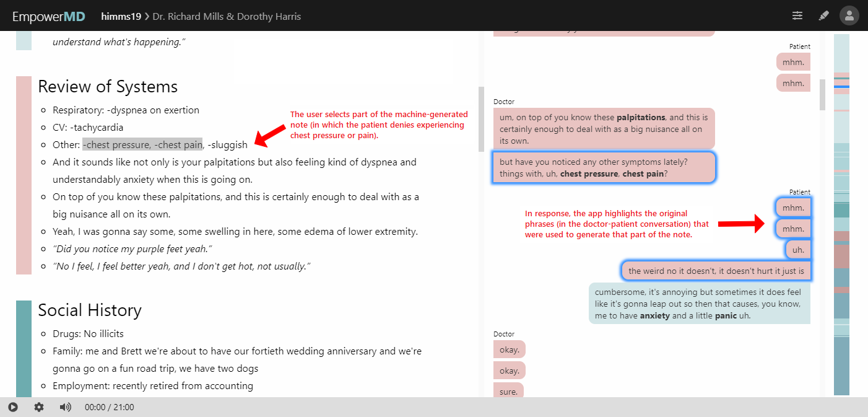
Task: Select the highlighter pen tool
Action: coord(823,15)
